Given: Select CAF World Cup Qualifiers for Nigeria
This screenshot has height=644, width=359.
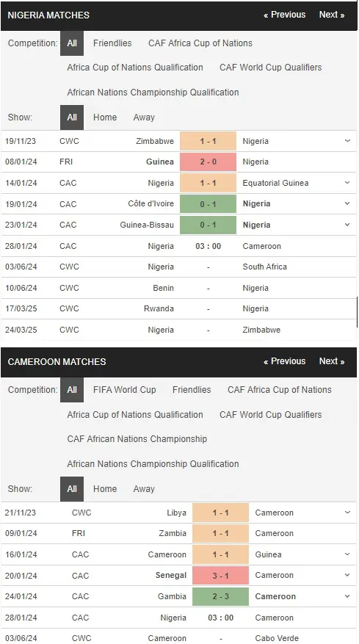Looking at the screenshot, I should (270, 68).
